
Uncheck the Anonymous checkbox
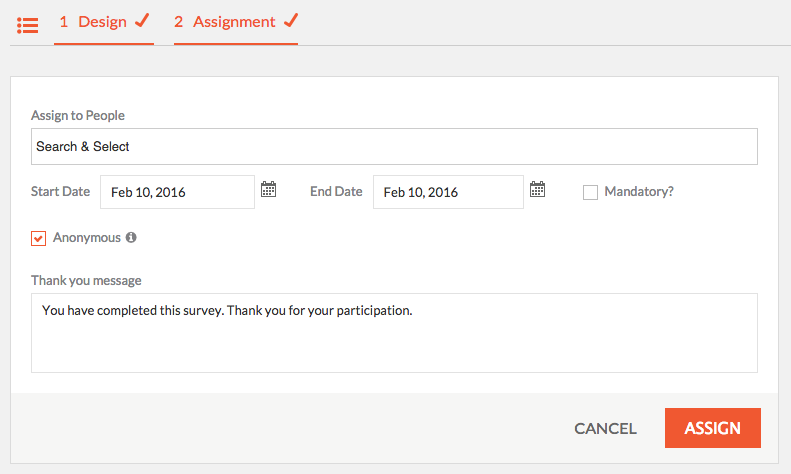pos(38,238)
